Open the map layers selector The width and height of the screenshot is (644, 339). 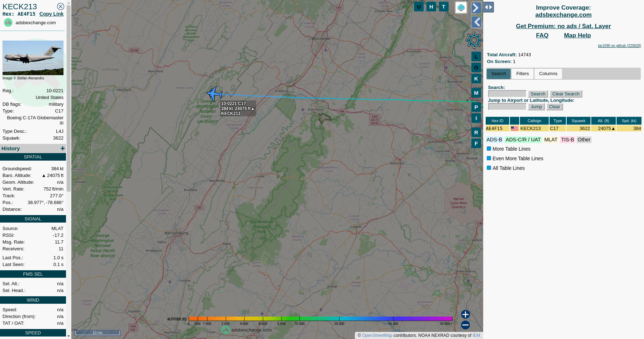pos(461,7)
